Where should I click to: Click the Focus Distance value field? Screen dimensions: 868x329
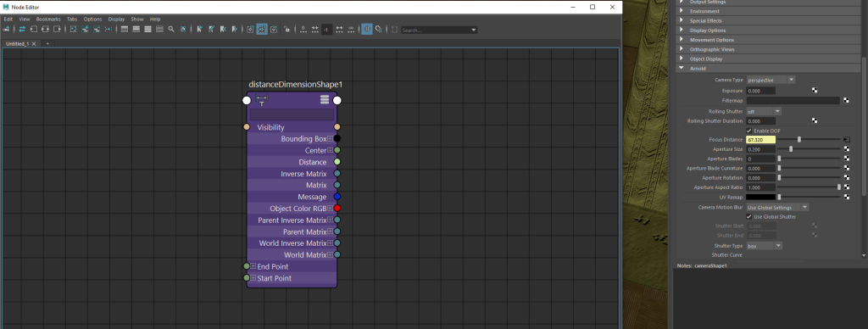pos(760,140)
